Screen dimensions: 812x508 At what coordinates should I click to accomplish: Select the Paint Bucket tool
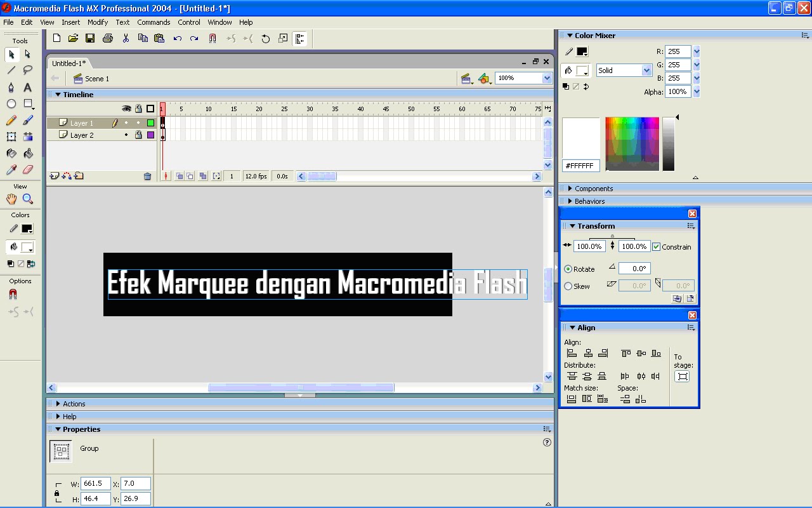28,153
